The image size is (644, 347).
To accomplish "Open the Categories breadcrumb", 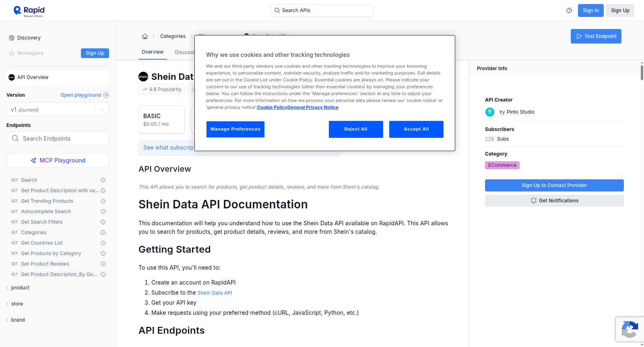I will (x=173, y=36).
